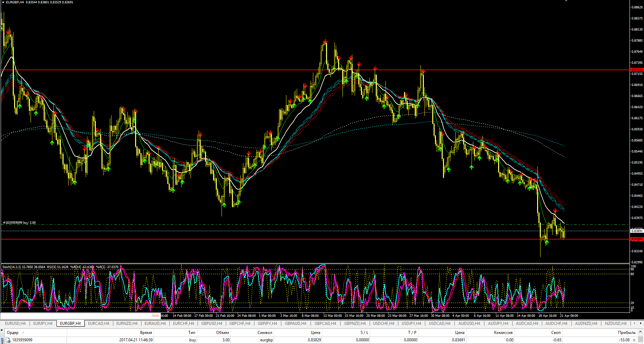This screenshot has height=344, width=644.
Task: Go to the NZDUSD,H4 chart tab
Action: point(616,324)
